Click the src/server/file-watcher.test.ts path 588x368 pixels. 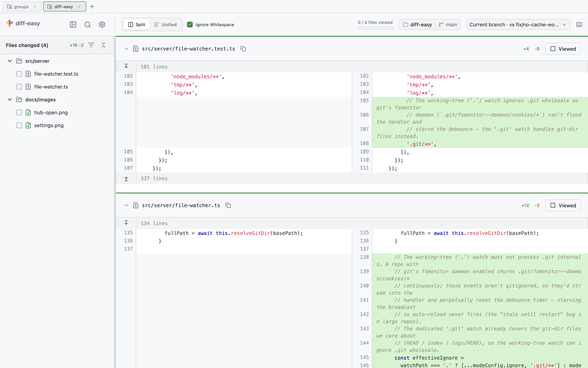pos(189,49)
